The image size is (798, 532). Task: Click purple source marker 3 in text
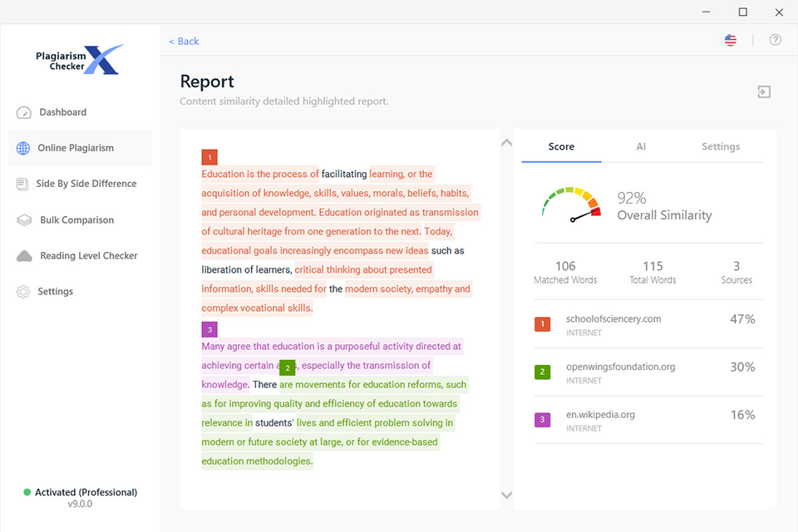click(209, 329)
